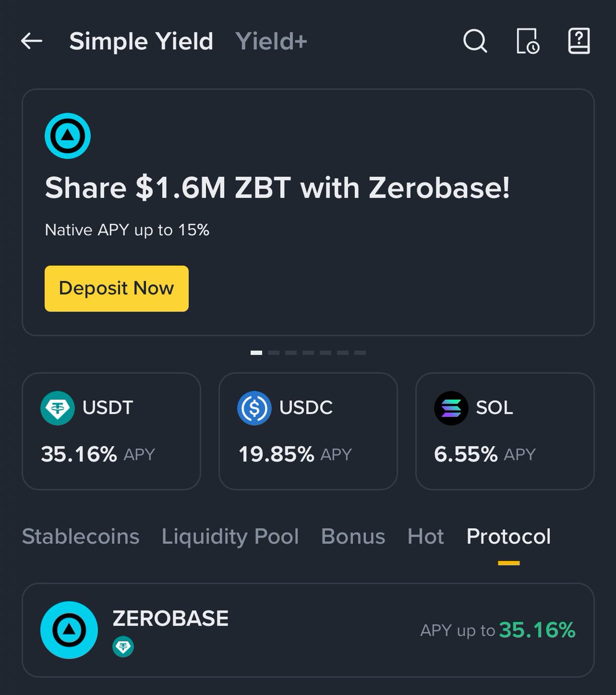Tap the Zerobase logo in banner
The width and height of the screenshot is (616, 695).
[68, 136]
